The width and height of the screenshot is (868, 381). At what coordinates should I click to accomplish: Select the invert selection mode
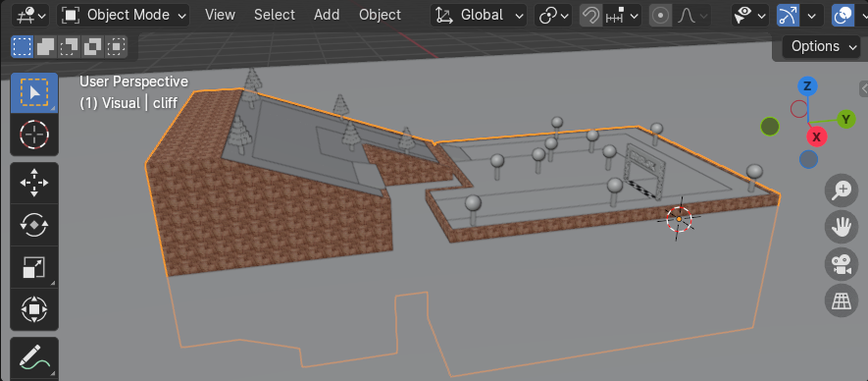92,47
